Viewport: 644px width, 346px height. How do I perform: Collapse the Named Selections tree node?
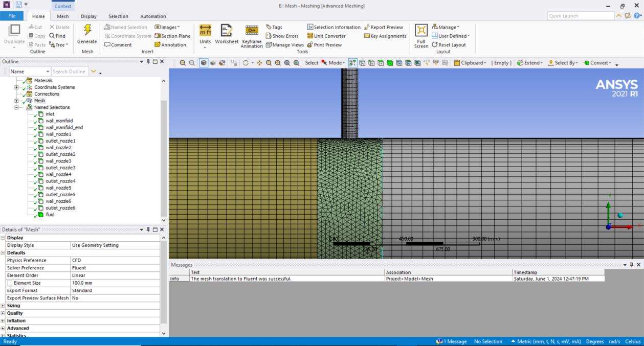point(17,107)
